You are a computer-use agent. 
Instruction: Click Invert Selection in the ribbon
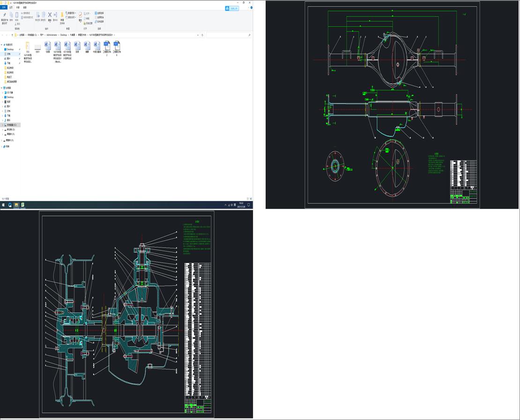[x=99, y=22]
